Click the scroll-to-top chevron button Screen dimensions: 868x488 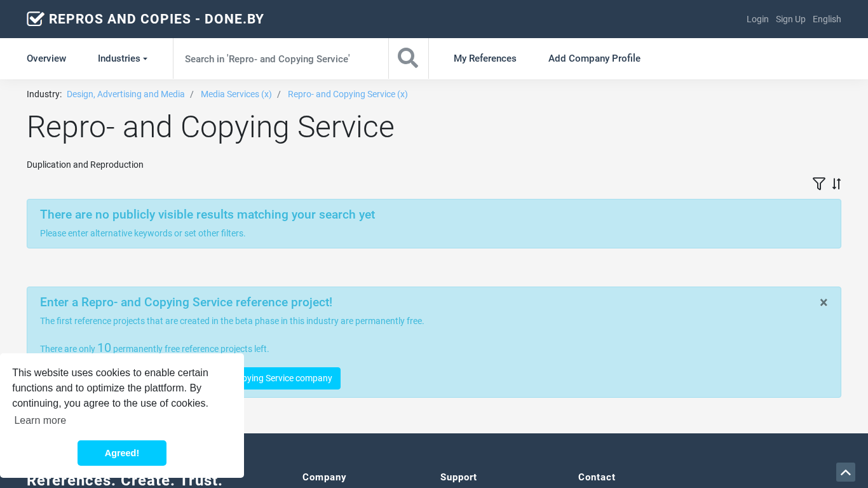(845, 472)
